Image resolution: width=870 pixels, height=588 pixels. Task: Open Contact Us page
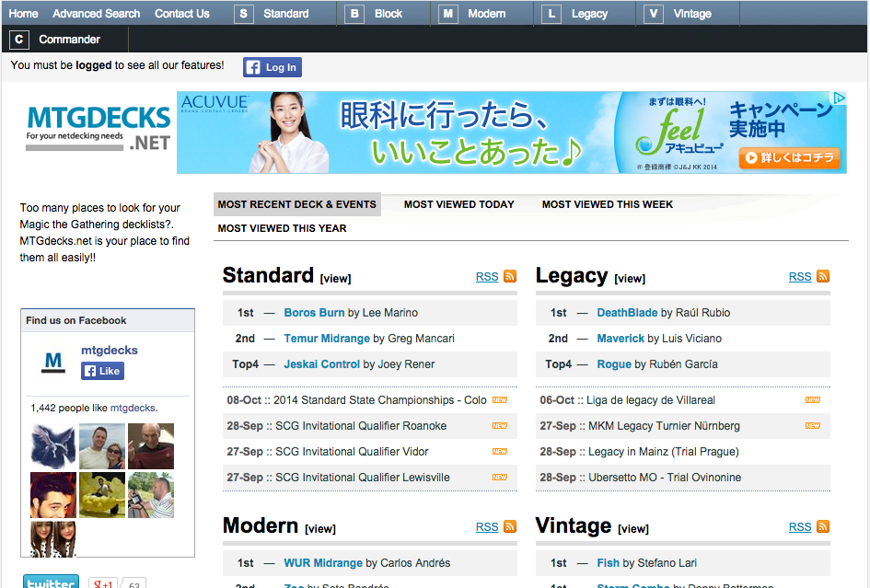[182, 14]
